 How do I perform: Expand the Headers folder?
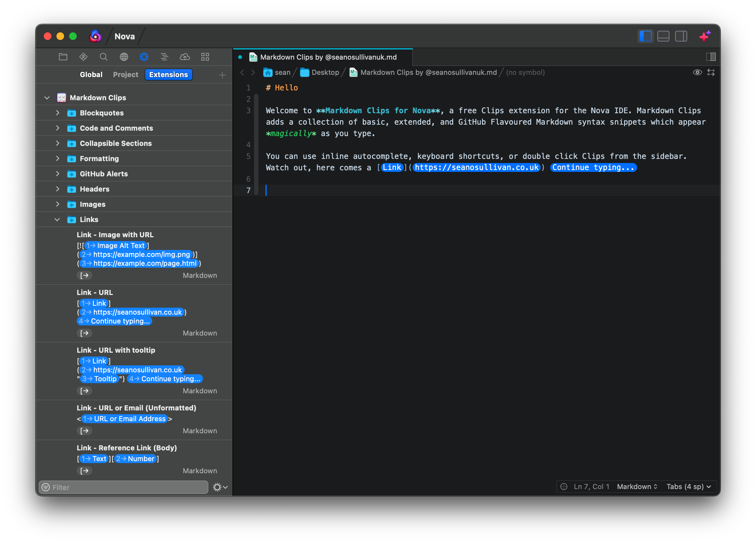tap(57, 189)
